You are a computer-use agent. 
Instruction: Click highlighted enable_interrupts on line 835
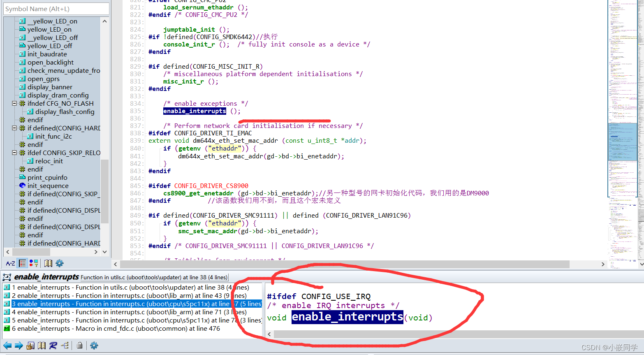click(x=195, y=111)
